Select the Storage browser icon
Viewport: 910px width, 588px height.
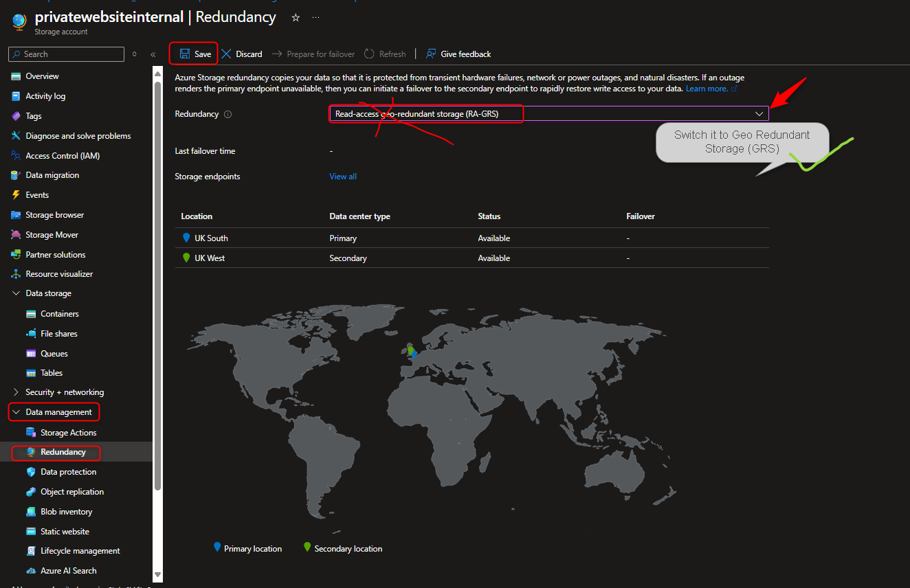pos(15,214)
